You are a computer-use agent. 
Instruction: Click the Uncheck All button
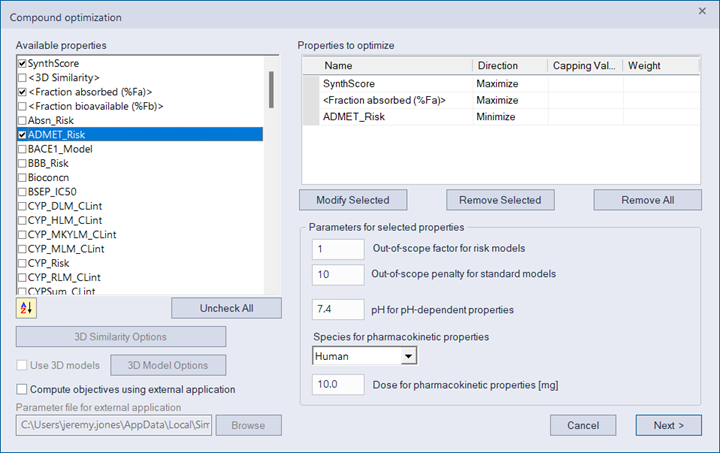226,308
